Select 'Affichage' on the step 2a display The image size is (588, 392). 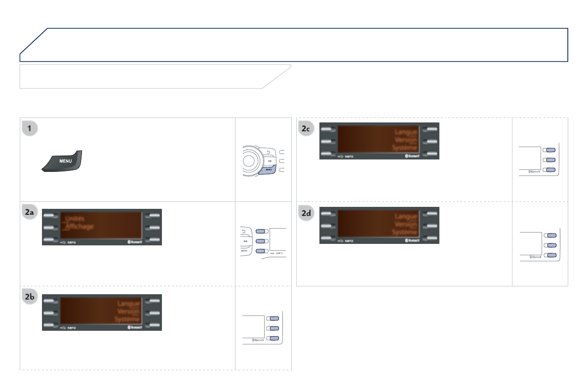point(79,227)
